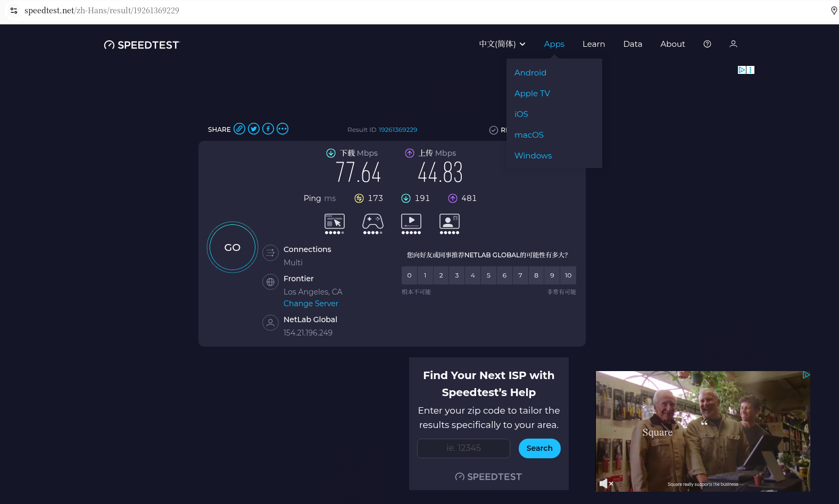Click the results checkmark icon
This screenshot has height=504, width=839.
tap(494, 130)
